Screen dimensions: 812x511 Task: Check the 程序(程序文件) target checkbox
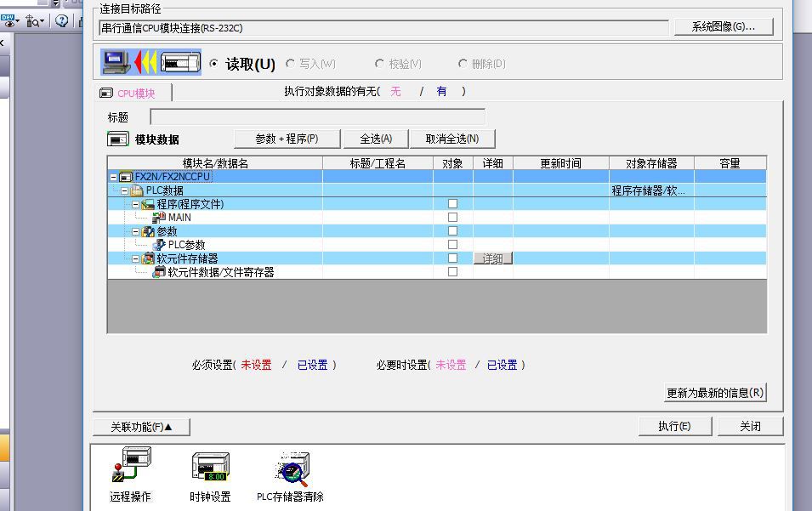452,203
